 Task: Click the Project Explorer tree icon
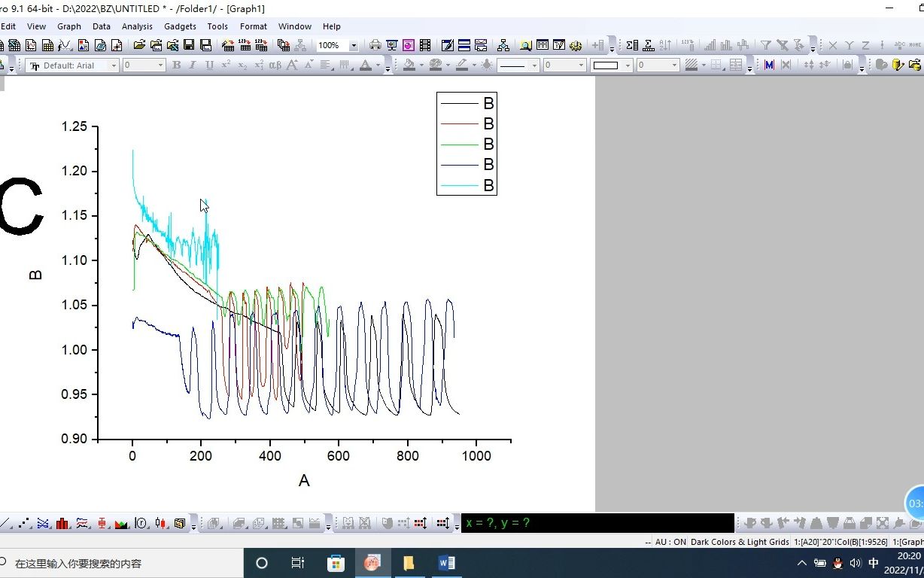tap(503, 45)
